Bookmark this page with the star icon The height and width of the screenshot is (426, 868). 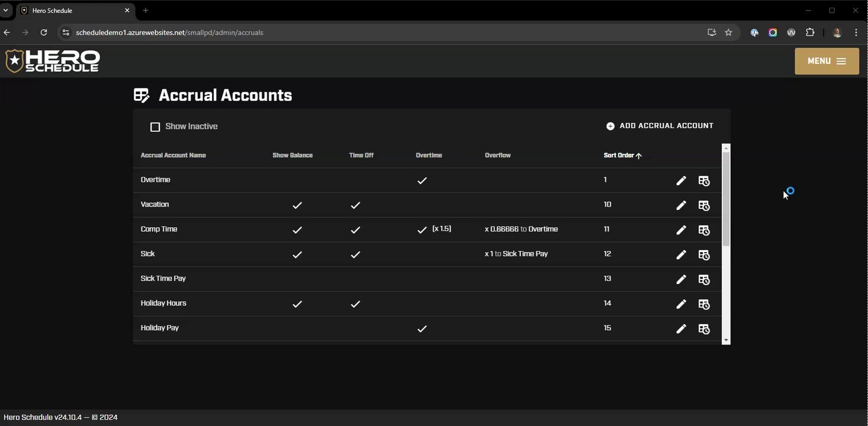(728, 33)
